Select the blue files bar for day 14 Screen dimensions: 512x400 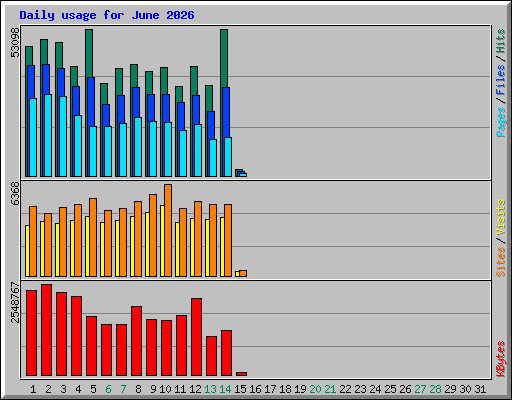tap(226, 112)
